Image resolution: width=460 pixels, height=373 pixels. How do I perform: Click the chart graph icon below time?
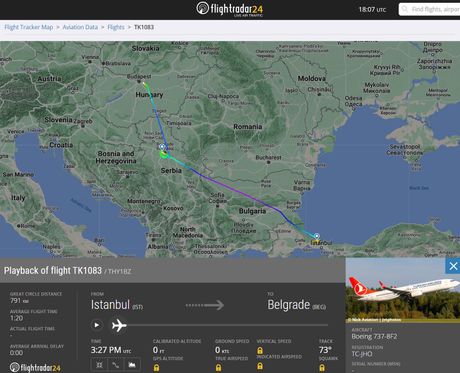[x=132, y=365]
